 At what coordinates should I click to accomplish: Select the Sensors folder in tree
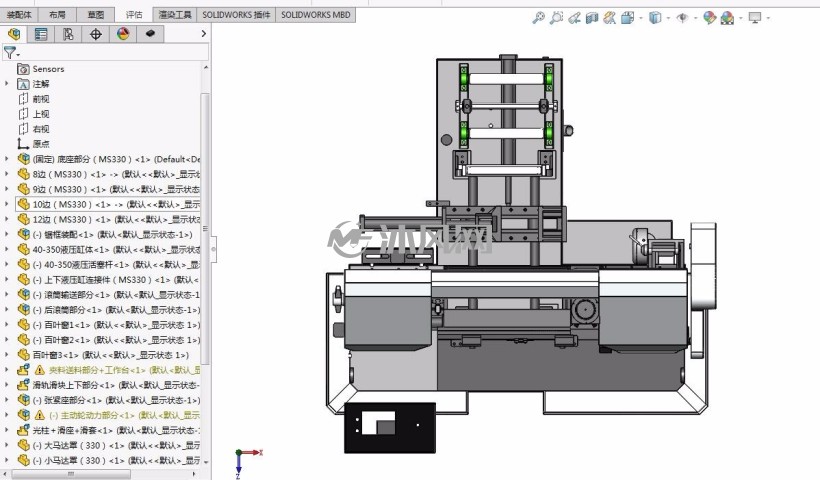coord(48,69)
